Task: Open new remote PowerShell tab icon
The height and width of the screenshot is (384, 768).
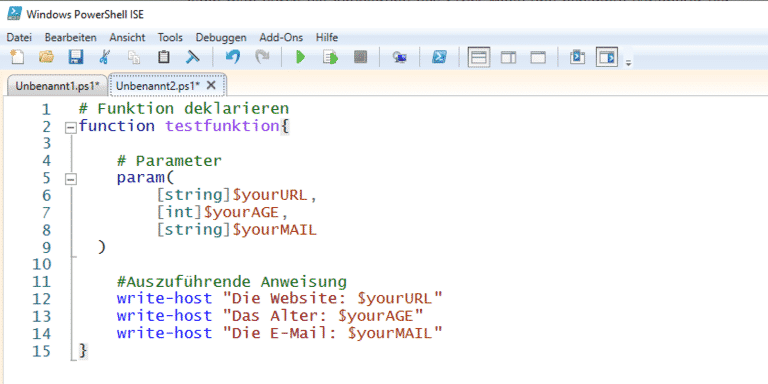Action: click(x=400, y=57)
